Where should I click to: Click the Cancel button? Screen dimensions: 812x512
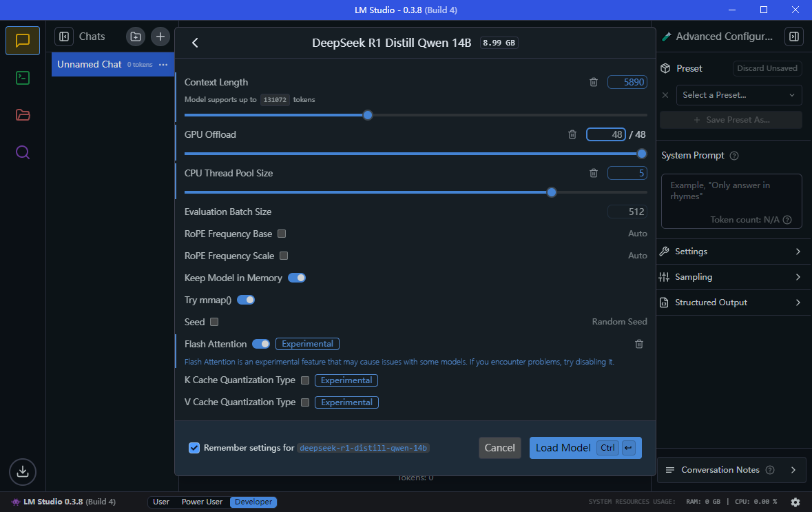(x=500, y=448)
